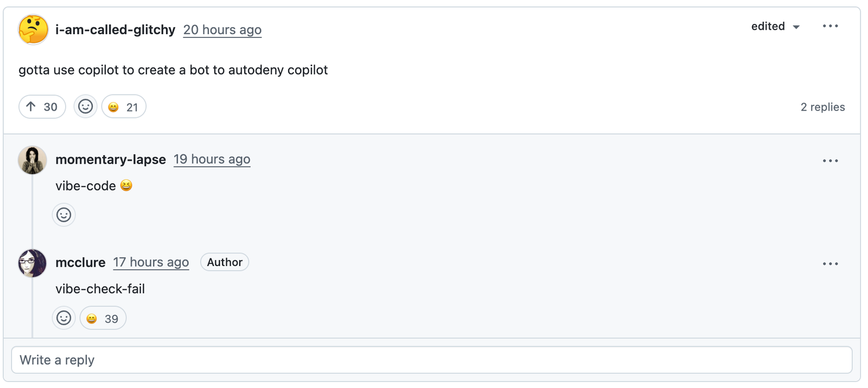Add reaction to vibe-code reply
The height and width of the screenshot is (388, 868).
[x=64, y=215]
